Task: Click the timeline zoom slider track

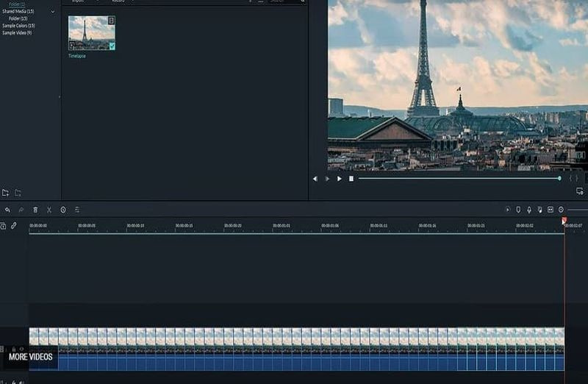Action: (578, 210)
